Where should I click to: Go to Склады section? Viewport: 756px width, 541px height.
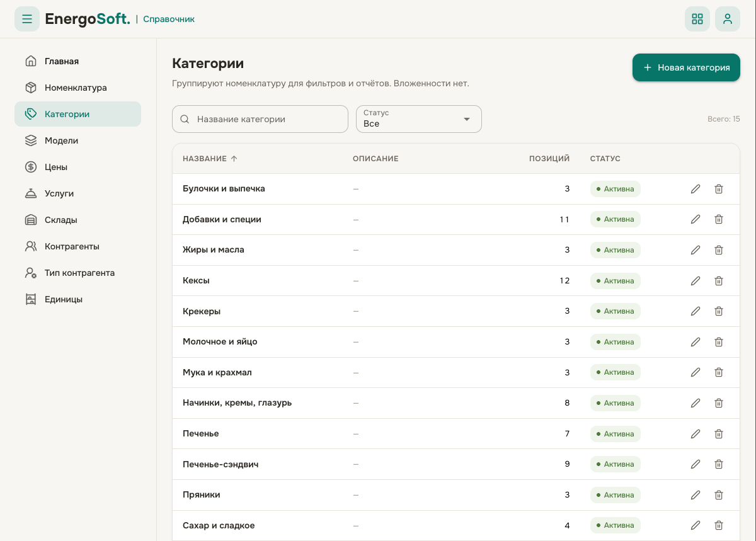coord(77,220)
